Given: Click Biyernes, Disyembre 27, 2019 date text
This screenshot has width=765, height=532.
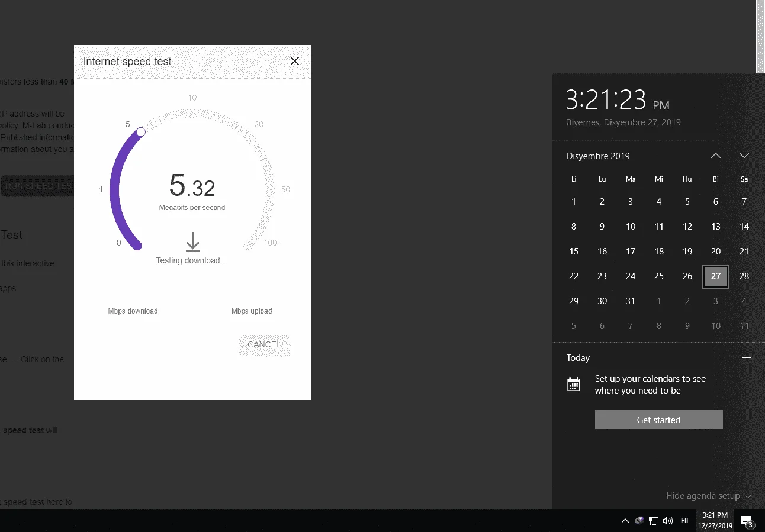Looking at the screenshot, I should 623,122.
